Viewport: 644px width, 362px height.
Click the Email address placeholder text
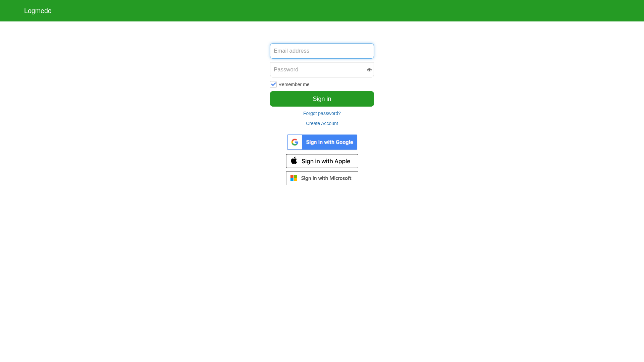[291, 51]
